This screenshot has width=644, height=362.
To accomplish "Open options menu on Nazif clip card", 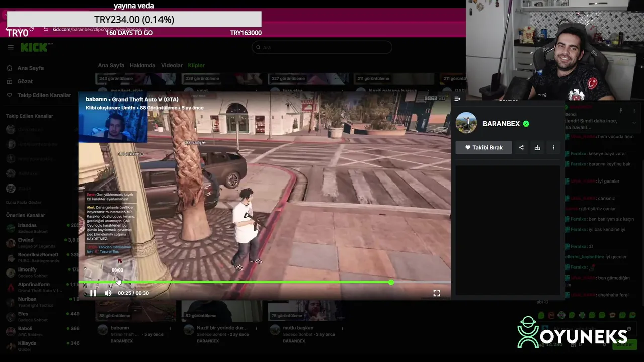I will tap(256, 328).
